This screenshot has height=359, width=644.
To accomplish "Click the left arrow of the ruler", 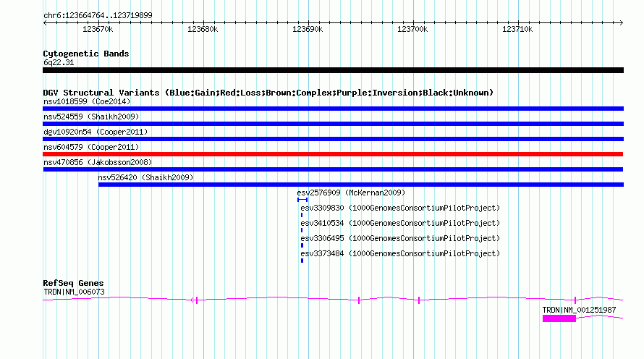I will (45, 23).
